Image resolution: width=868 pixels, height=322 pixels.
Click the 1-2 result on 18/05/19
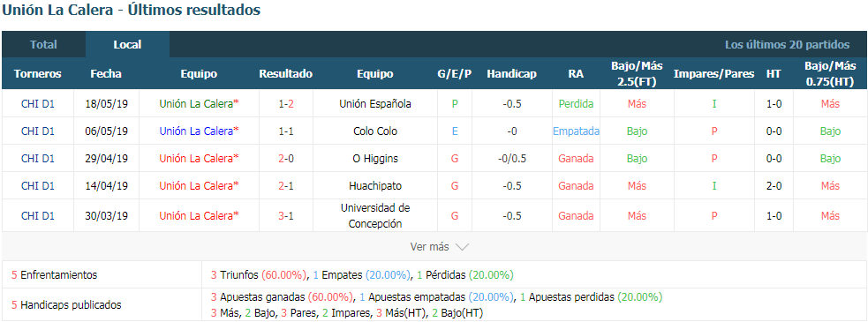click(x=285, y=103)
